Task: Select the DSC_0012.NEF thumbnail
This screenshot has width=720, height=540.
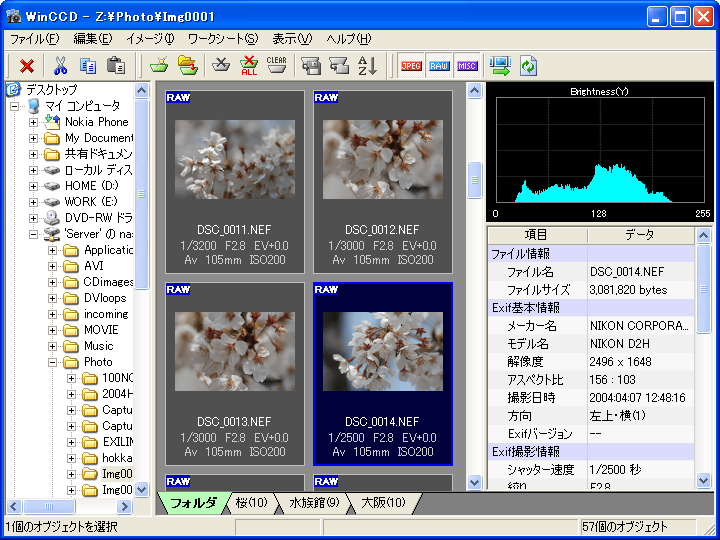Action: point(382,182)
